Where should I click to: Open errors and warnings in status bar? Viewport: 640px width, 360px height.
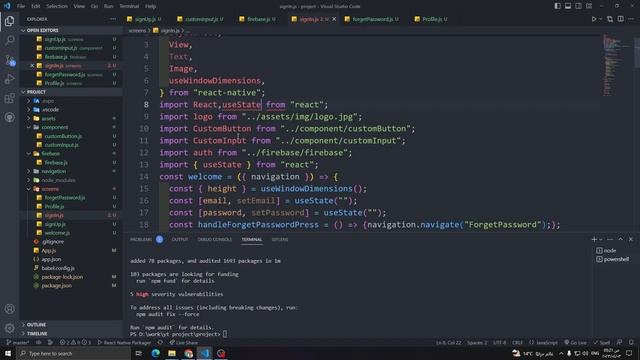[x=76, y=342]
